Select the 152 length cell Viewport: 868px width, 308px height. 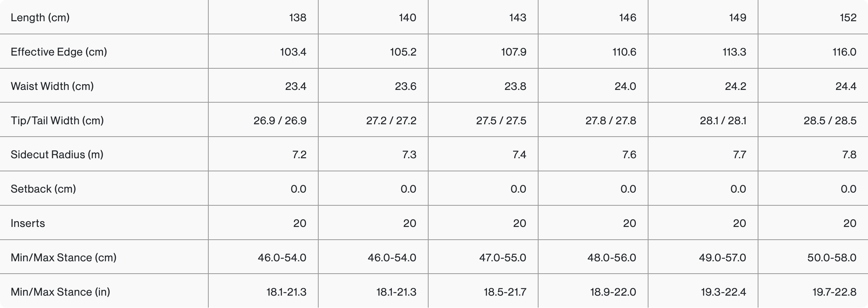pyautogui.click(x=848, y=18)
